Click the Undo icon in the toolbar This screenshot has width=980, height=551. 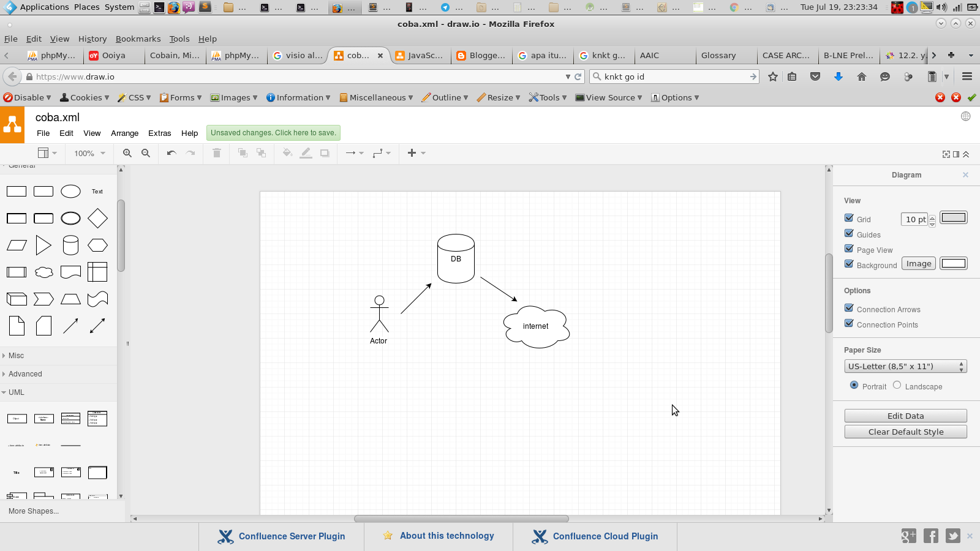coord(171,153)
